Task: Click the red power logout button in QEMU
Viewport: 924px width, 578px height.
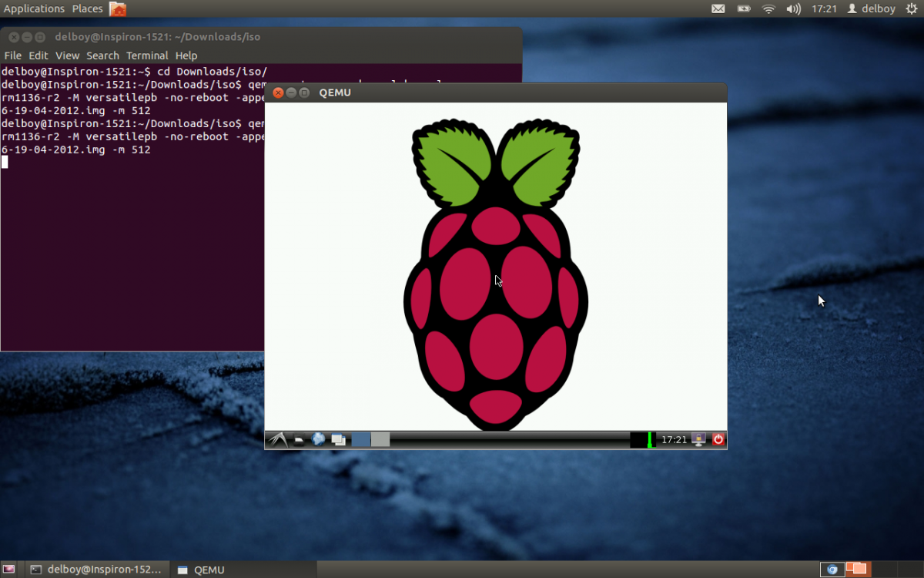Action: coord(718,439)
